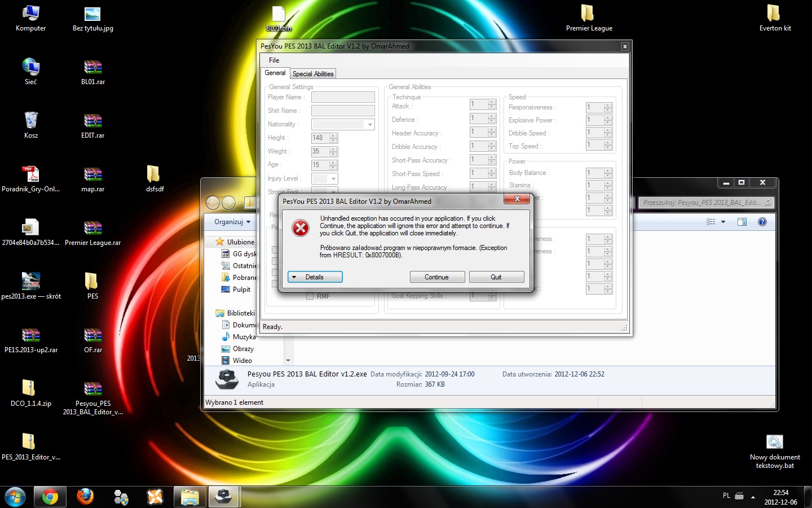Viewport: 812px width, 508px height.
Task: Open Organizuj menu in Explorer window
Action: [232, 222]
